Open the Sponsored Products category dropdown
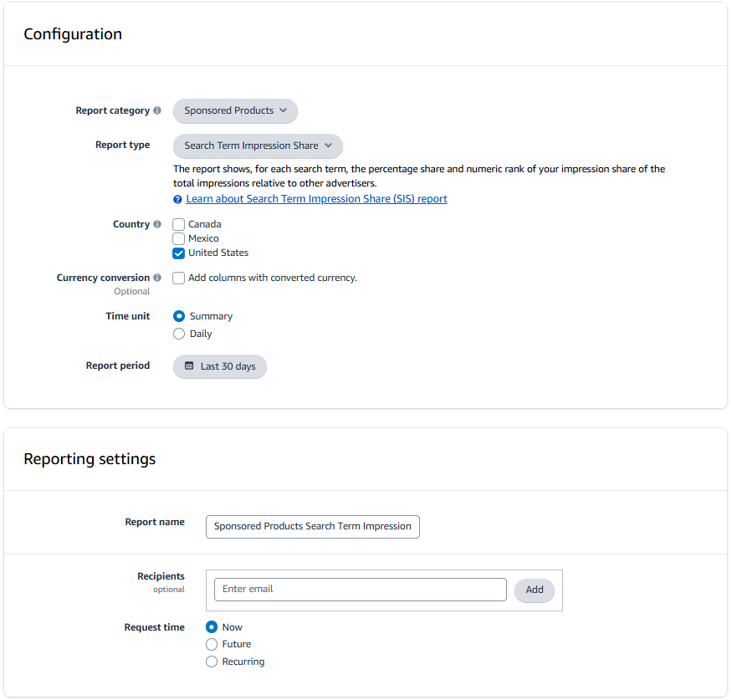 click(x=235, y=111)
